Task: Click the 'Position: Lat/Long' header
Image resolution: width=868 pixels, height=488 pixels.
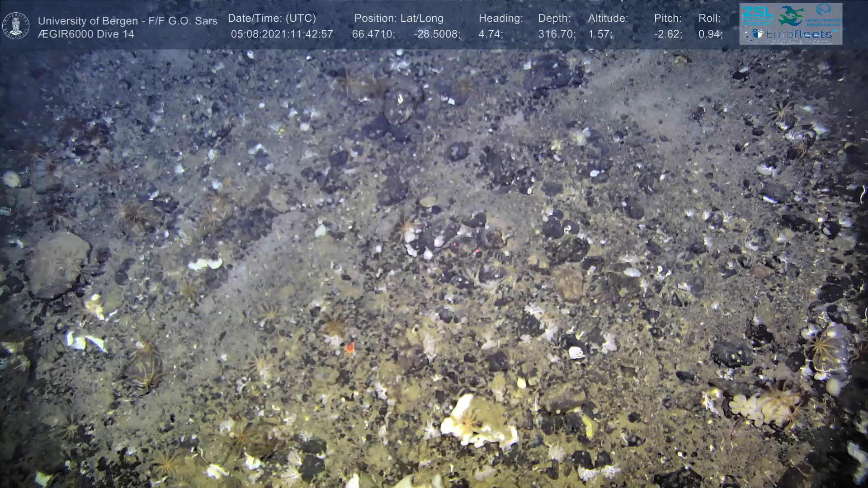Action: point(399,19)
